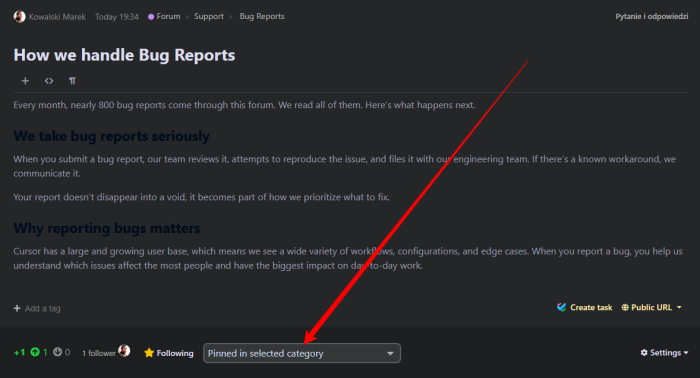Click Kowalski Marek's author avatar
The height and width of the screenshot is (378, 700).
[19, 17]
